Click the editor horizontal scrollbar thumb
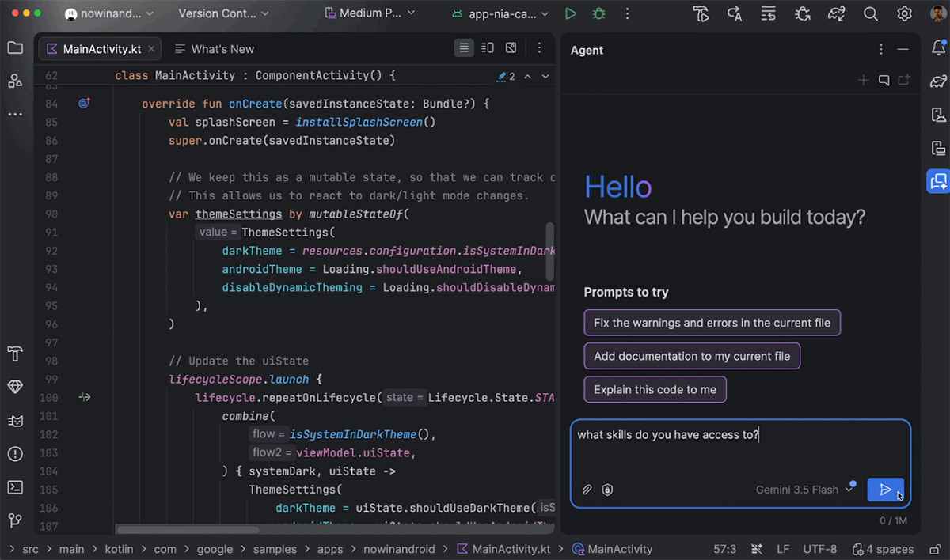The height and width of the screenshot is (560, 950). [188, 530]
